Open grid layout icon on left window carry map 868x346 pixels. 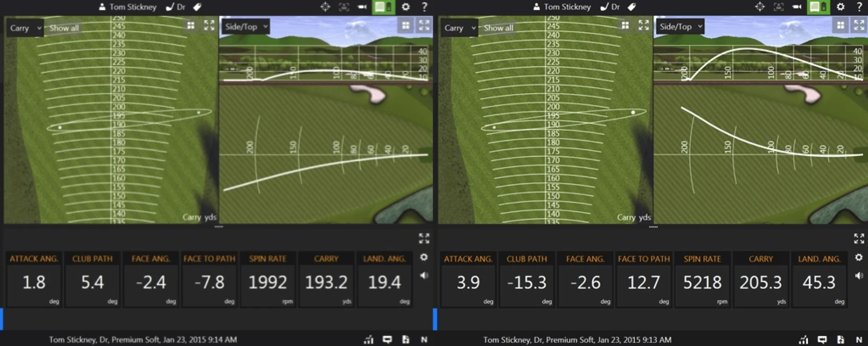pos(191,25)
